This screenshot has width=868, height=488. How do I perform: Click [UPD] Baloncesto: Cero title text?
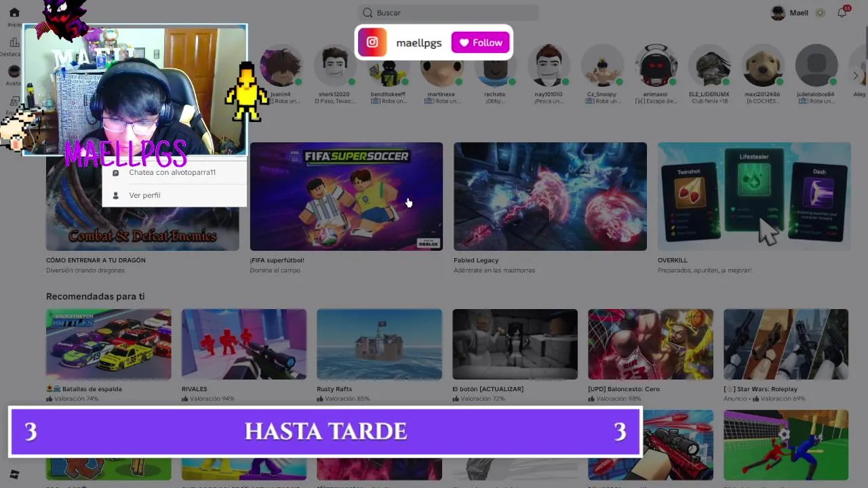(624, 389)
